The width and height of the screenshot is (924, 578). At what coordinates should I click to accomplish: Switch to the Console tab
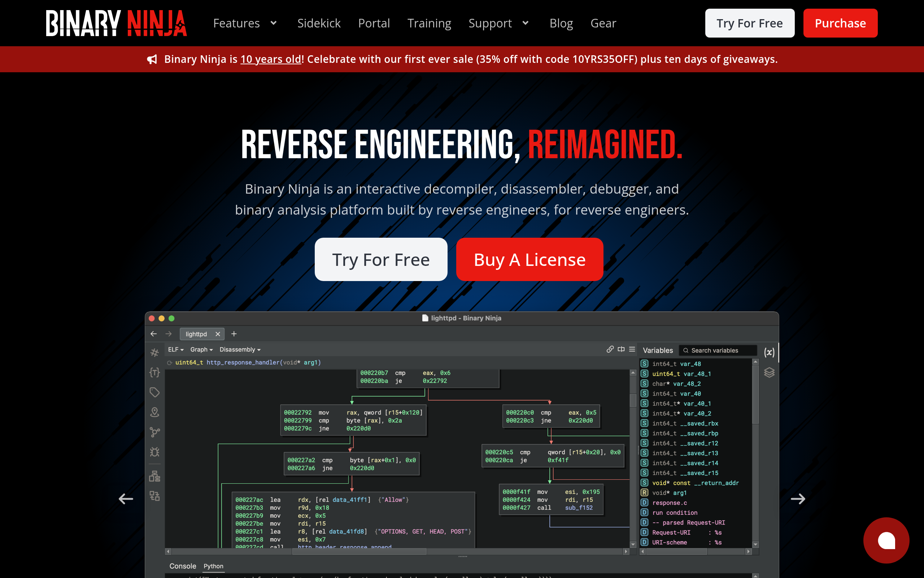tap(183, 566)
